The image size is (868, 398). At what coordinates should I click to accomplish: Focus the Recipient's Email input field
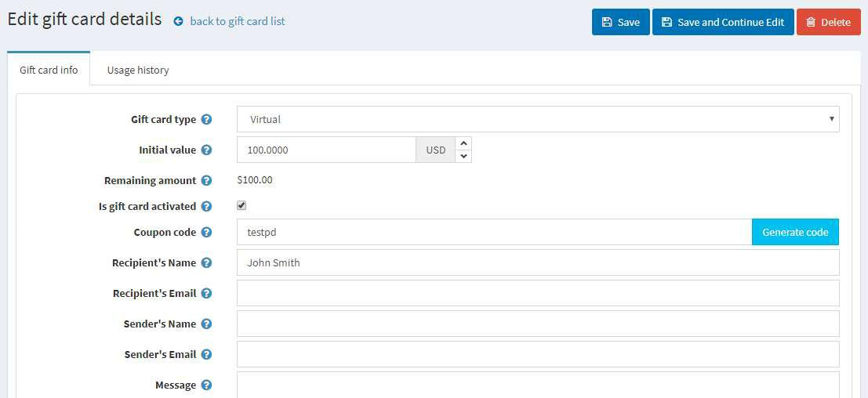coord(538,293)
